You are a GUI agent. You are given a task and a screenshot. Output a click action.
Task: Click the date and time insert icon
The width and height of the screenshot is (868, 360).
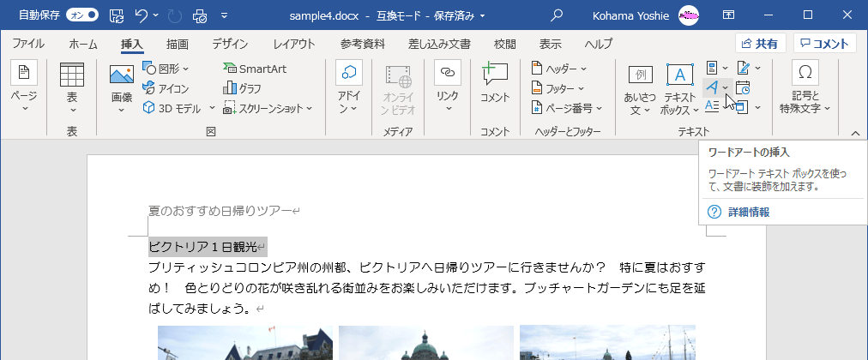(x=743, y=87)
